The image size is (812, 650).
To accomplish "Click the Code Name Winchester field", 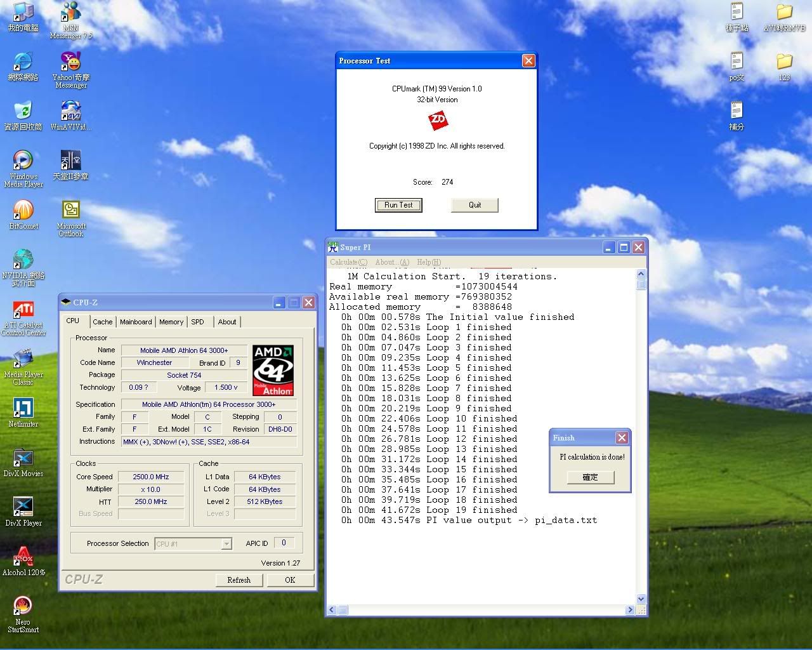I will click(x=154, y=362).
